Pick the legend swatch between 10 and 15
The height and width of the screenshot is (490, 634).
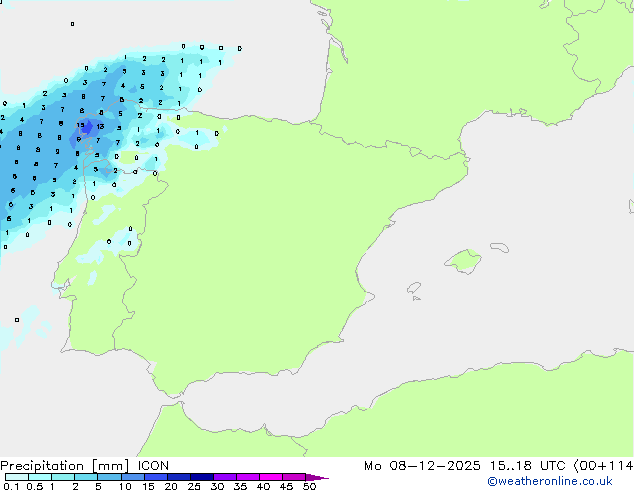(x=132, y=477)
